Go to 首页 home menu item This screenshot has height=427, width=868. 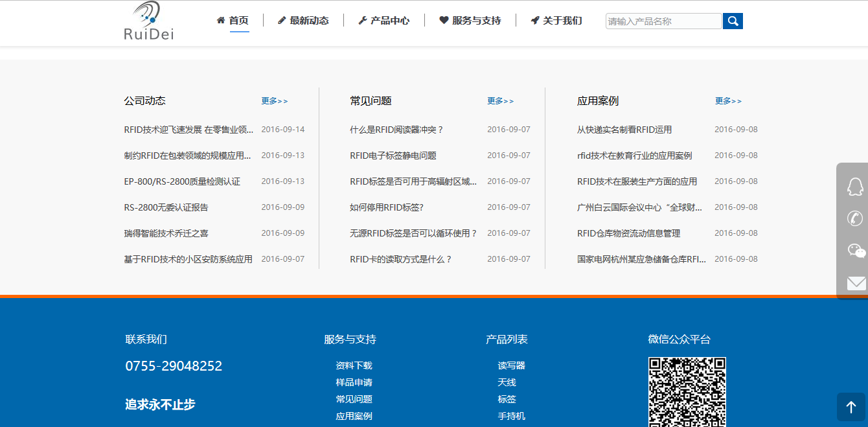tap(233, 21)
